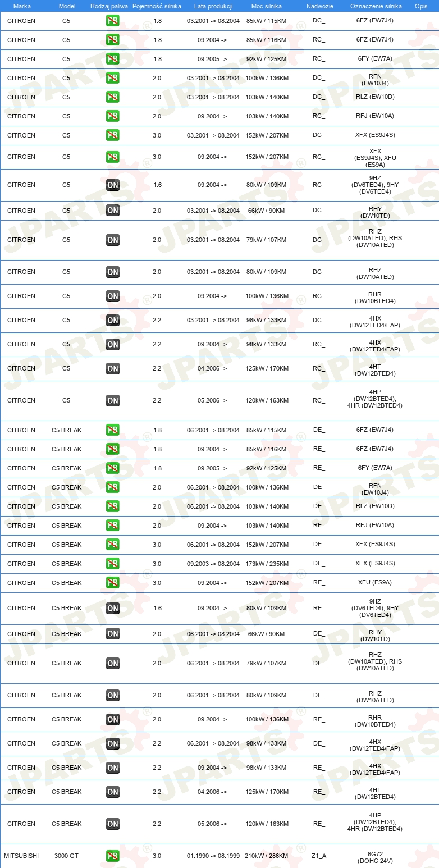Image resolution: width=439 pixels, height=868 pixels.
Task: Click the RHY (DW10TD) engine cell in the DC_ row
Action: 375,212
